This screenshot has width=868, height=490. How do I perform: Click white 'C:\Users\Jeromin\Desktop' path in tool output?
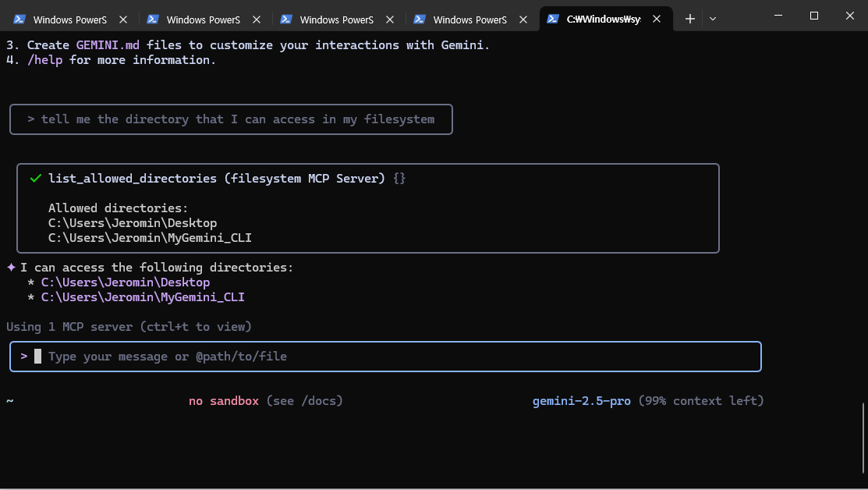click(x=133, y=223)
